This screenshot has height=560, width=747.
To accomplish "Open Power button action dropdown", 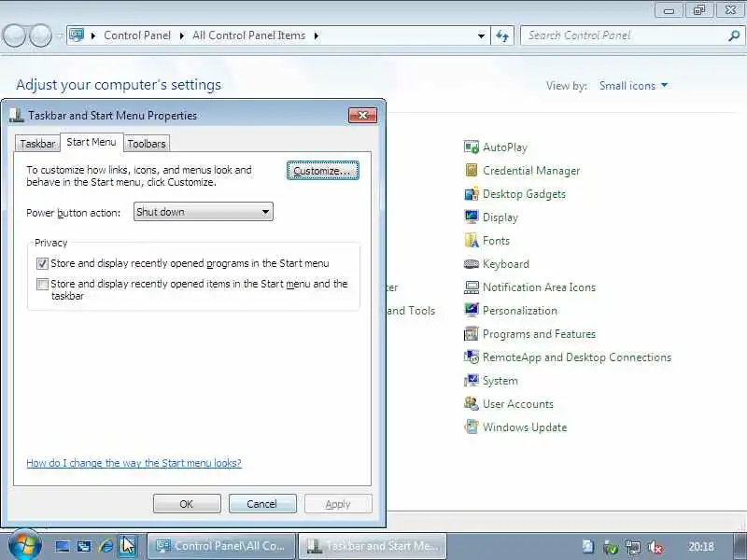I will (204, 212).
